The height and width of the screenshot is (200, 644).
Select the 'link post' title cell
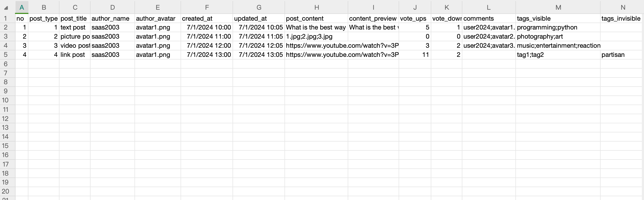click(74, 55)
